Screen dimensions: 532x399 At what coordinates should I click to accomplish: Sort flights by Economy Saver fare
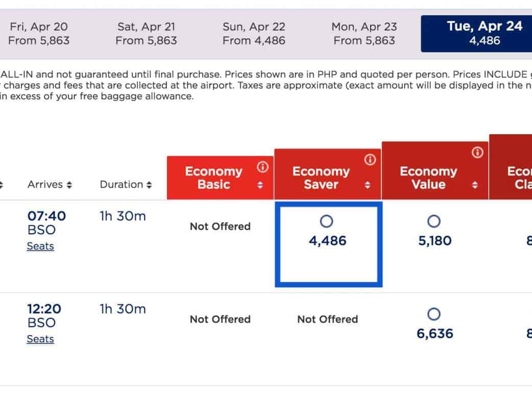(368, 185)
